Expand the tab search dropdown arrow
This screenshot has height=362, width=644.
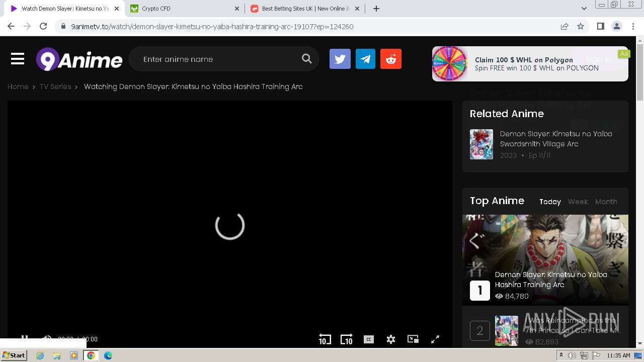coord(584,9)
